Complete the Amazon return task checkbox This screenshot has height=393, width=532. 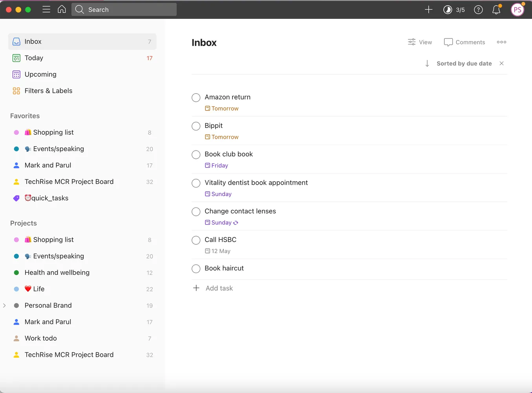pos(196,97)
